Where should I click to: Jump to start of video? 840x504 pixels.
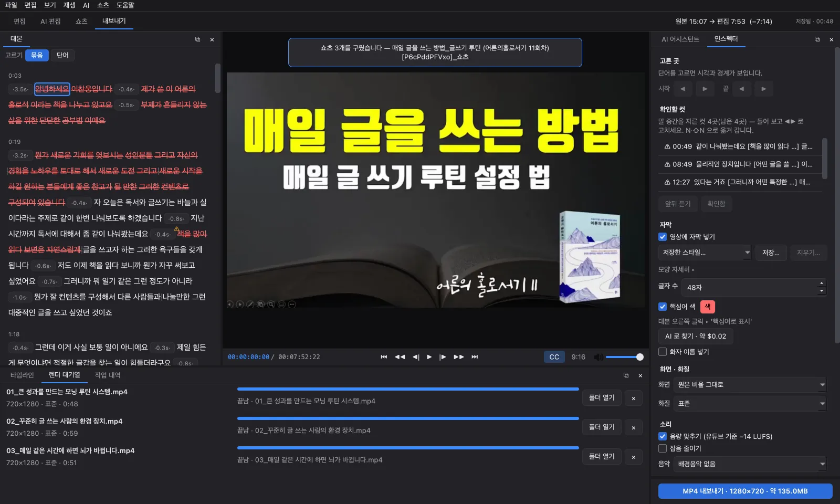tap(384, 357)
